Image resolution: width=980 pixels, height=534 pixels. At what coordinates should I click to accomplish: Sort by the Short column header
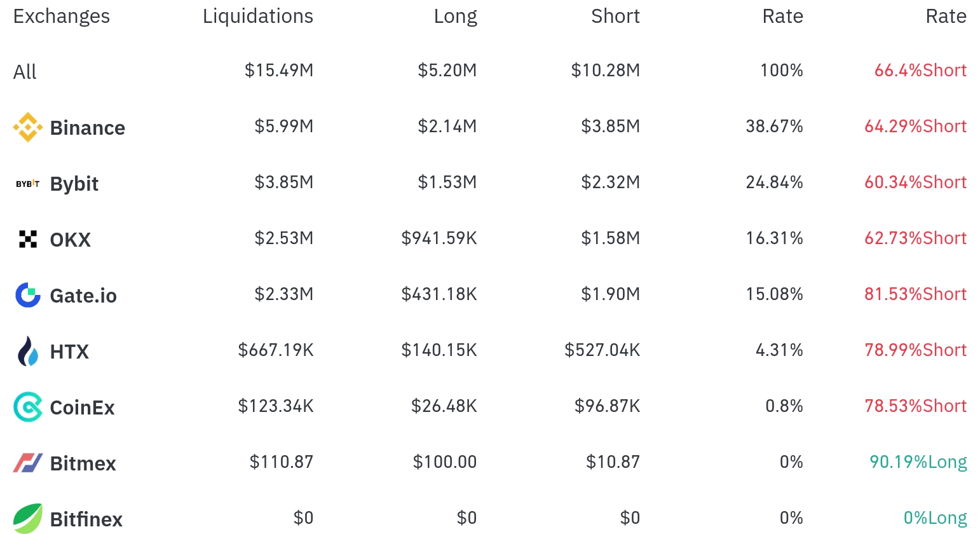tap(615, 17)
